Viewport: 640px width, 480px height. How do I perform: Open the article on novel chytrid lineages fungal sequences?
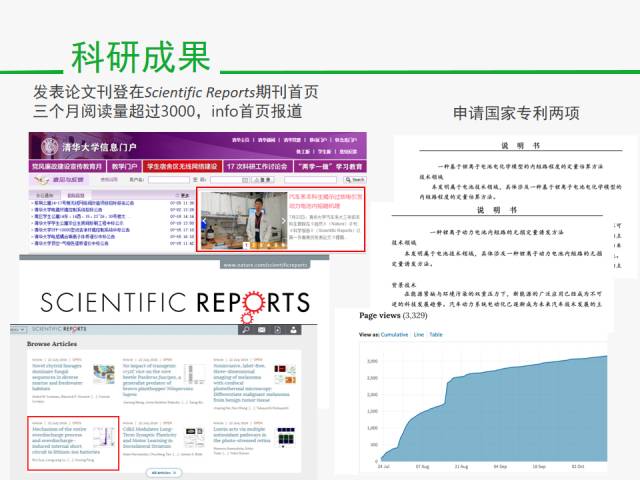pos(57,377)
